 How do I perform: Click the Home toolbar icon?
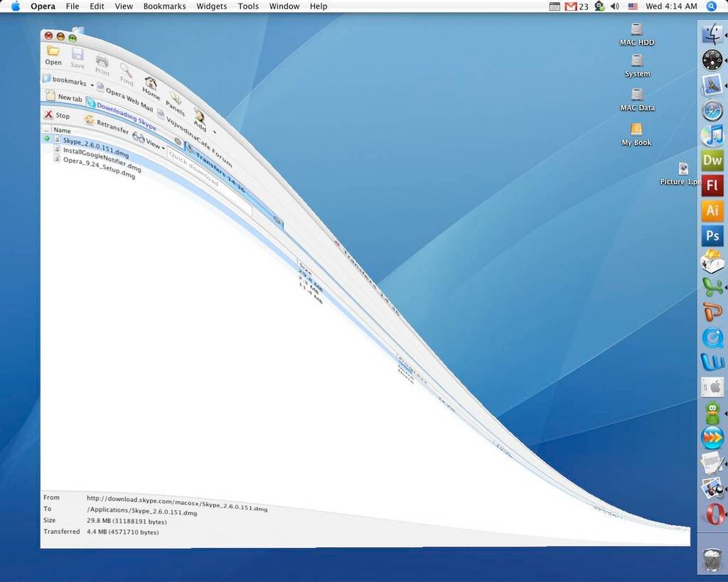[151, 84]
